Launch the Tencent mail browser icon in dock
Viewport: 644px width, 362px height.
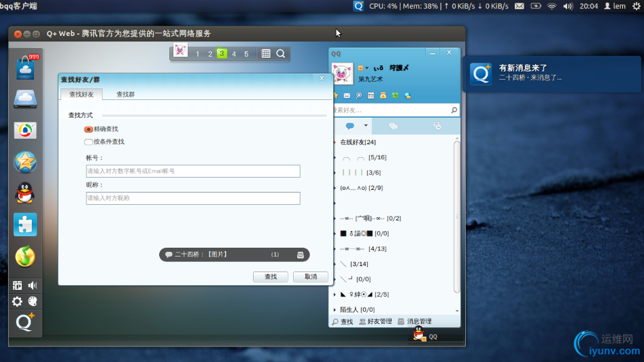point(25,131)
